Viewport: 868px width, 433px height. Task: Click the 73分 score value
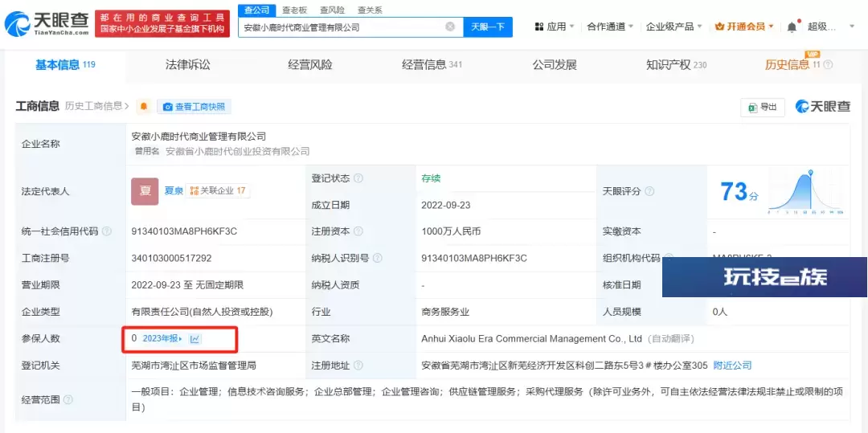click(739, 192)
